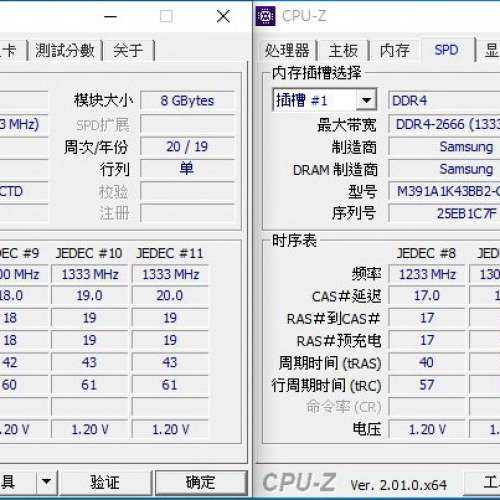Viewport: 500px width, 500px height.
Task: Click the 8 GBytes module size field
Action: pos(187,100)
